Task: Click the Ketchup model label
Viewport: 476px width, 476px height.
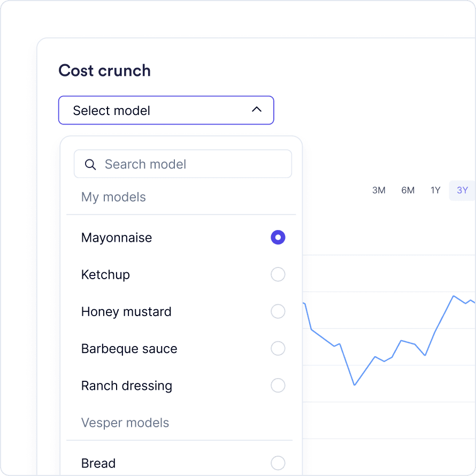Action: pyautogui.click(x=105, y=274)
